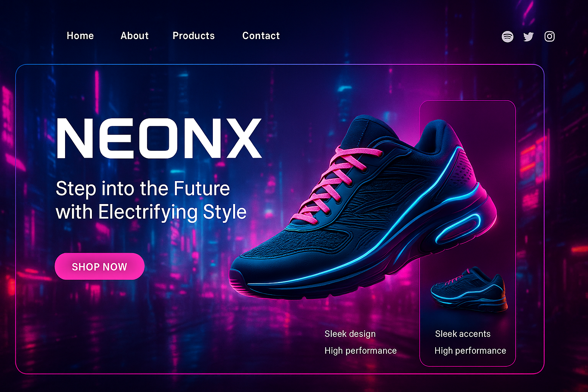This screenshot has width=588, height=392.
Task: Click the Sleek design label
Action: (350, 334)
